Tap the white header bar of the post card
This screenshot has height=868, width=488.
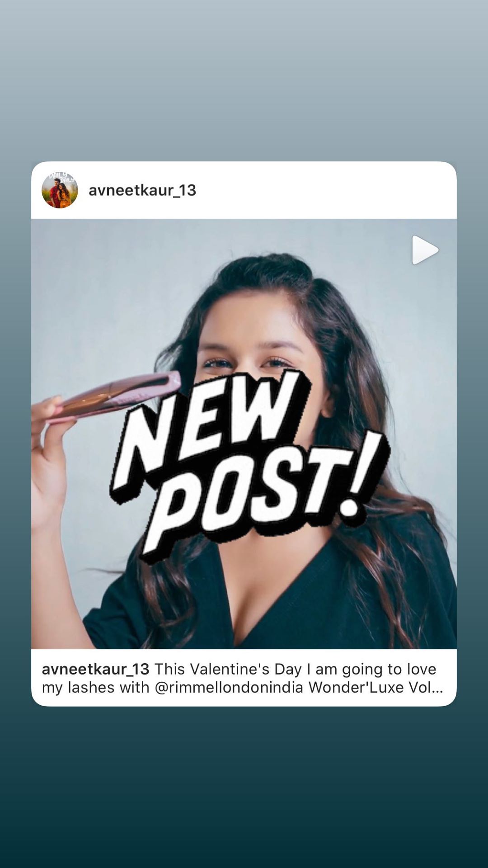244,190
